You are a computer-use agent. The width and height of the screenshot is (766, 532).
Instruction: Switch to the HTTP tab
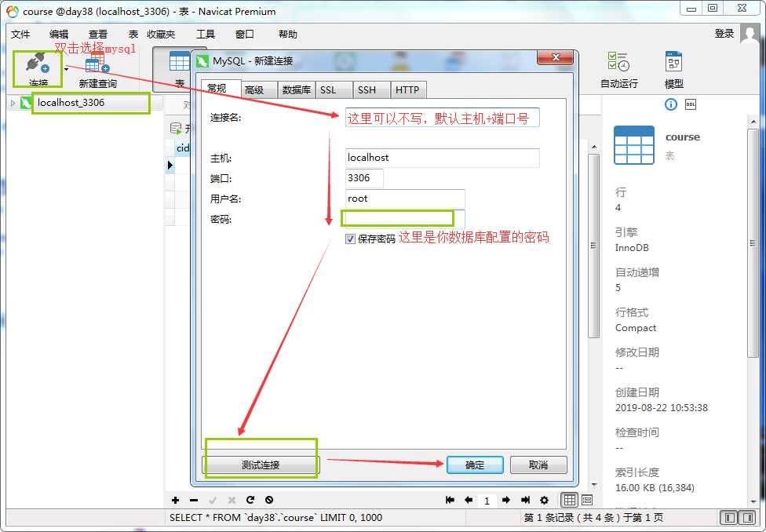coord(408,90)
